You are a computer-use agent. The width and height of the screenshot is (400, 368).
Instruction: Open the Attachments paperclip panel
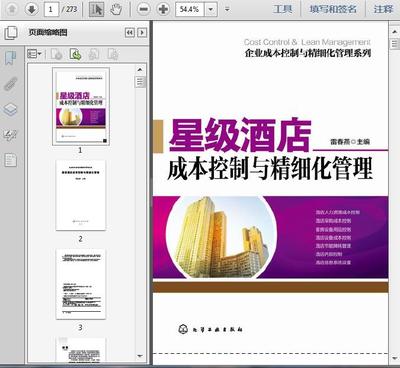pos(10,83)
